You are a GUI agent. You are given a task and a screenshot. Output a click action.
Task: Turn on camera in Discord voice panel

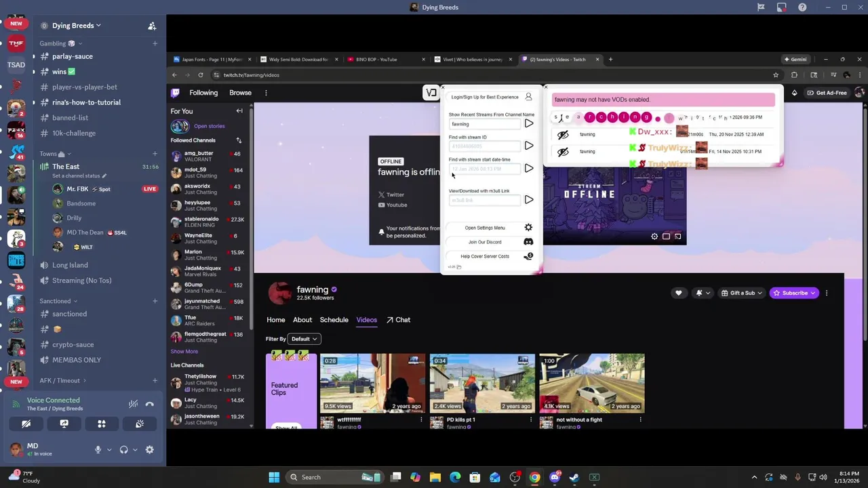pos(26,424)
